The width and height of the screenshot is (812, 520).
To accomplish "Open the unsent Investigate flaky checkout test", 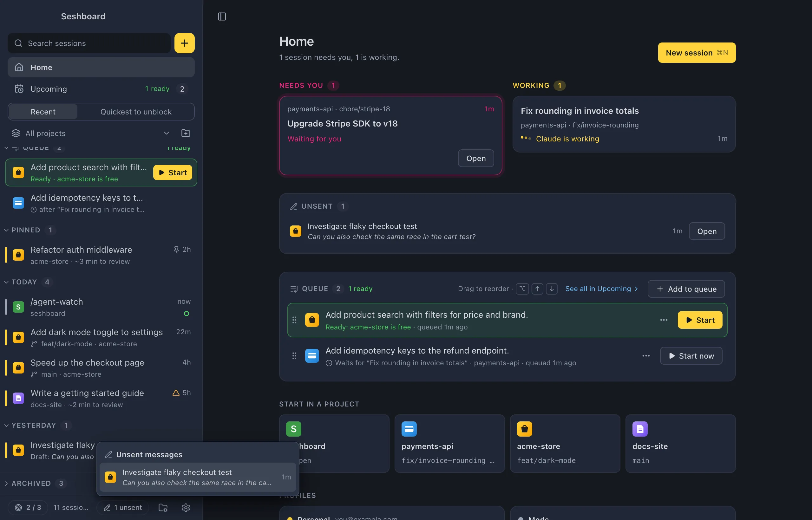I will pyautogui.click(x=707, y=231).
